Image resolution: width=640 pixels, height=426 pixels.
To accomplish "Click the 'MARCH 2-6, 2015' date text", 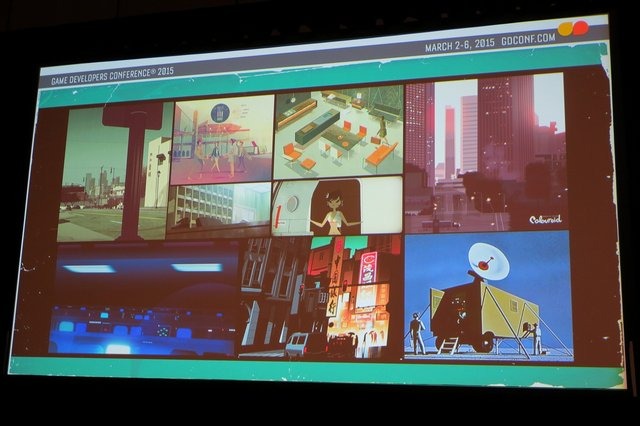I will pyautogui.click(x=460, y=45).
